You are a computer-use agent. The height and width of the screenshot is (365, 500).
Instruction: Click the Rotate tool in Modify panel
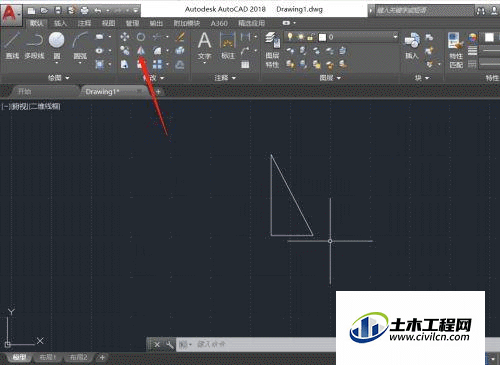click(x=141, y=37)
